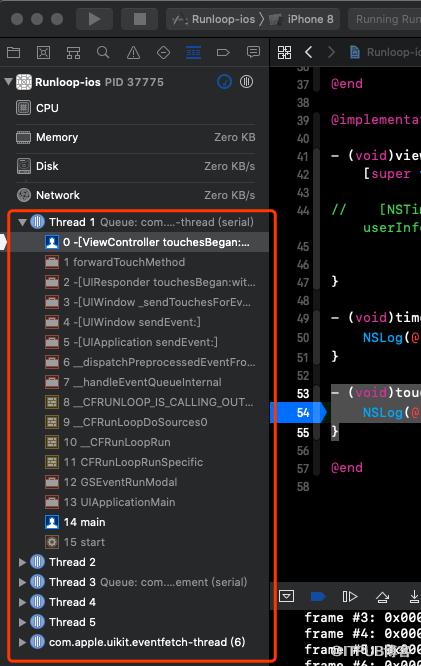Show the Breakpoint navigator
The height and width of the screenshot is (666, 421).
click(223, 53)
